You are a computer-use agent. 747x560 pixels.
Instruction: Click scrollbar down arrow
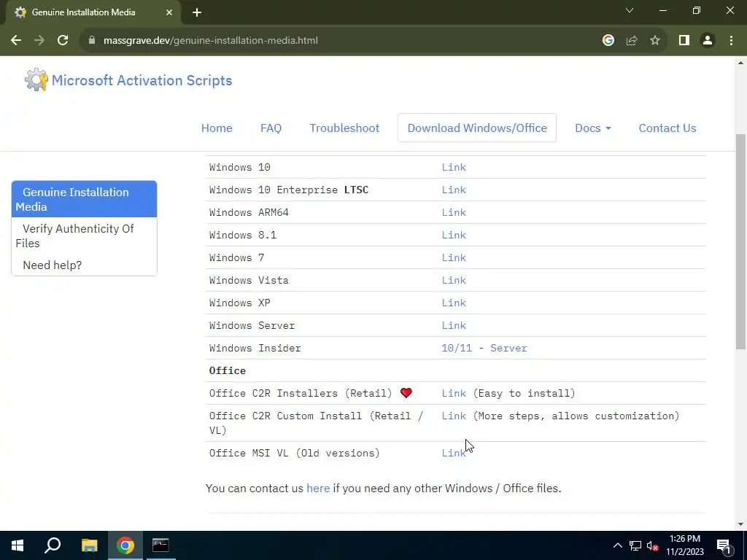740,524
